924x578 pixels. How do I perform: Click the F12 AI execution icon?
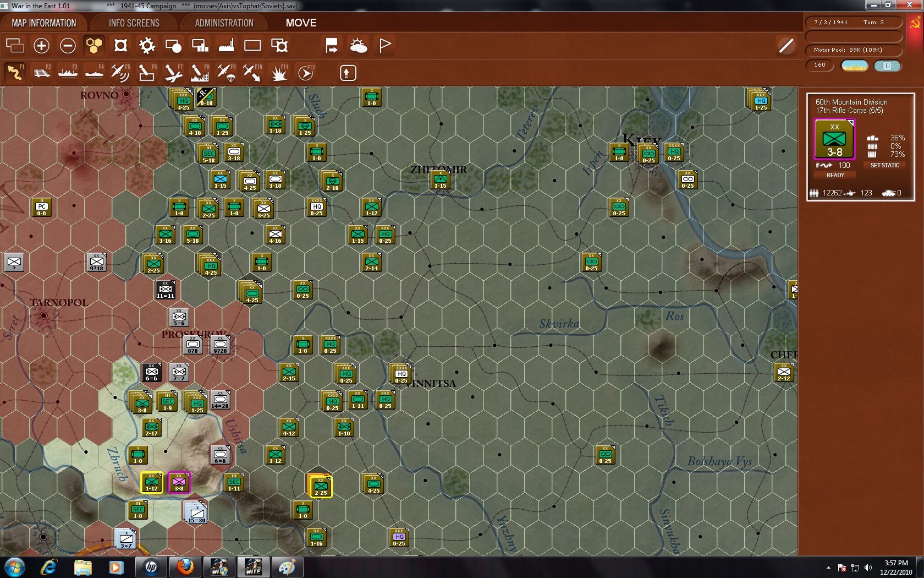click(x=305, y=72)
